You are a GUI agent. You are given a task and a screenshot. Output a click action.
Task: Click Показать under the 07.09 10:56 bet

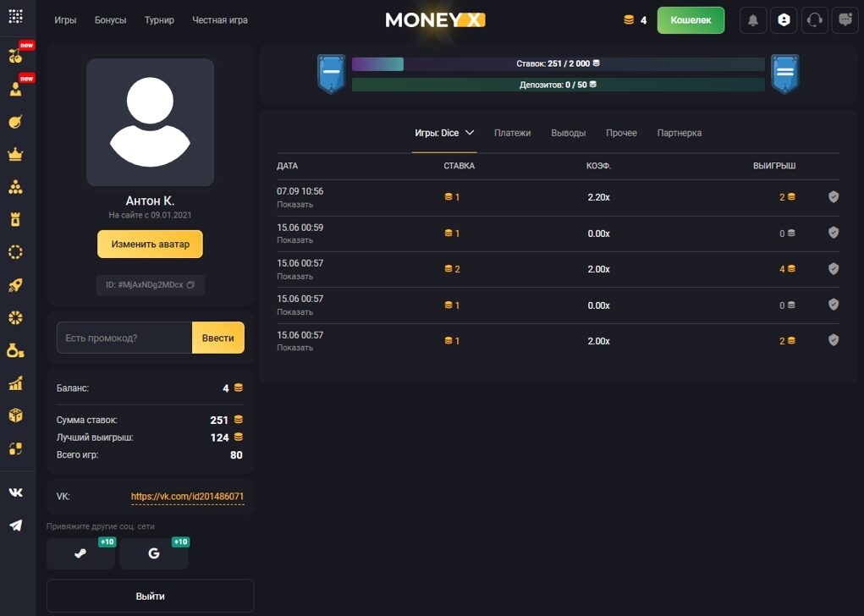click(294, 205)
